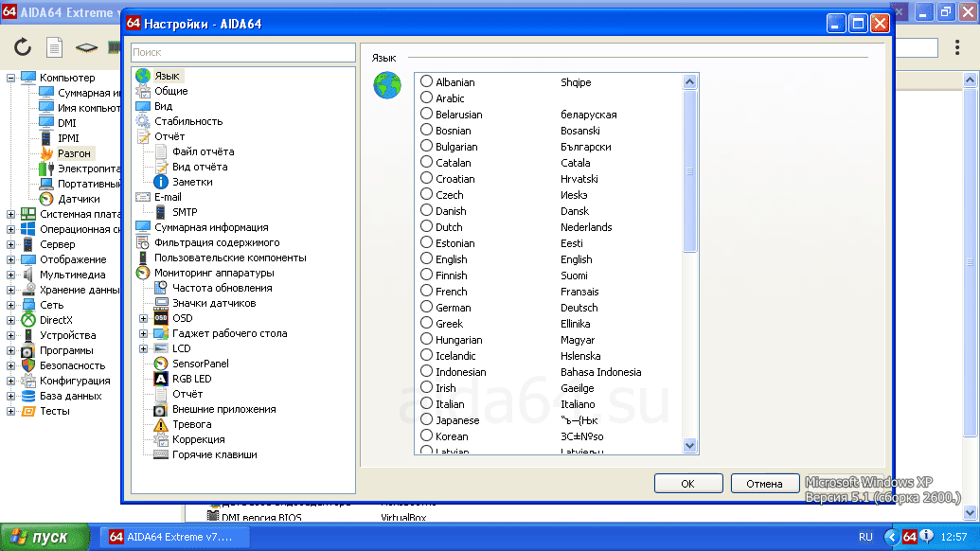The image size is (980, 551).
Task: Select the English language radio button
Action: (x=426, y=258)
